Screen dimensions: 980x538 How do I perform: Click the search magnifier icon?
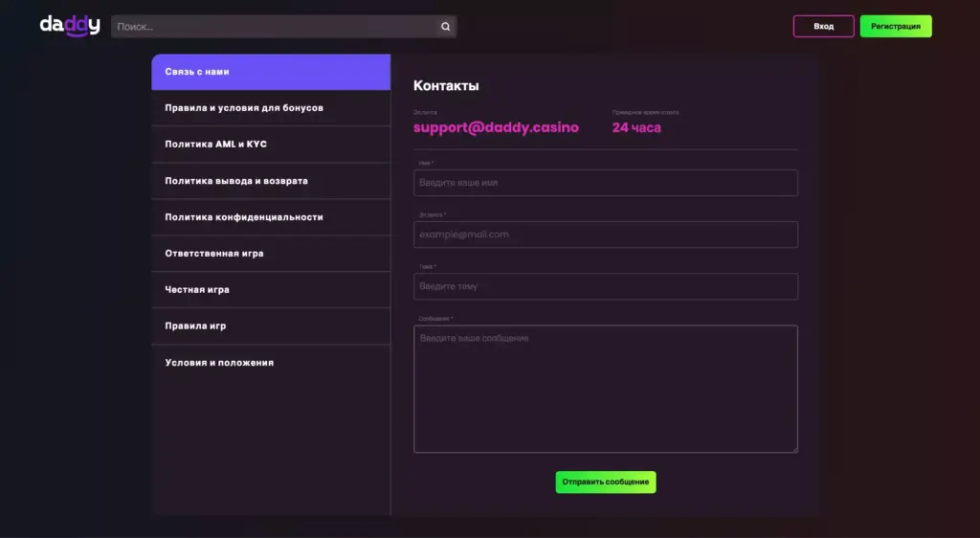click(x=445, y=27)
